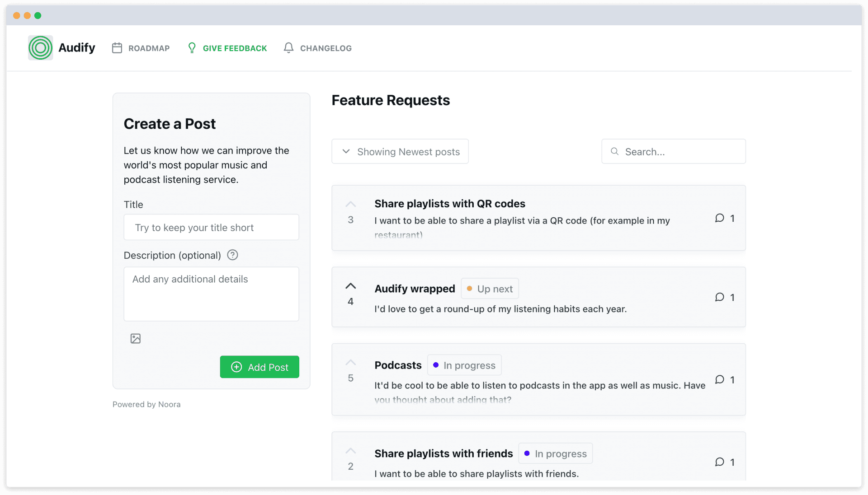This screenshot has width=868, height=495.
Task: Click the search magnifier icon
Action: 615,151
